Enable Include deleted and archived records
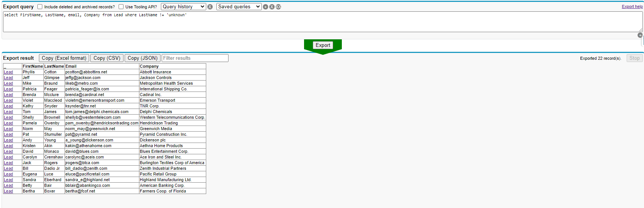Image resolution: width=644 pixels, height=208 pixels. 40,7
